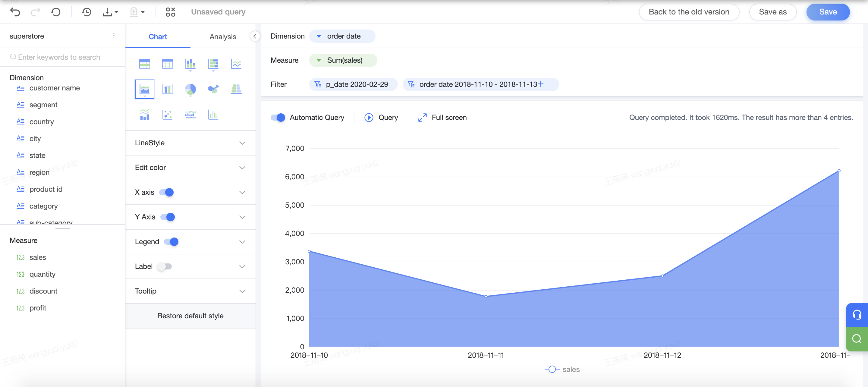Select the segment dimension field

(43, 105)
